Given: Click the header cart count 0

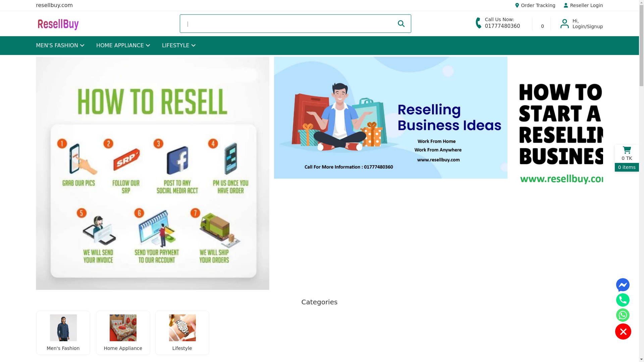Looking at the screenshot, I should (x=542, y=26).
